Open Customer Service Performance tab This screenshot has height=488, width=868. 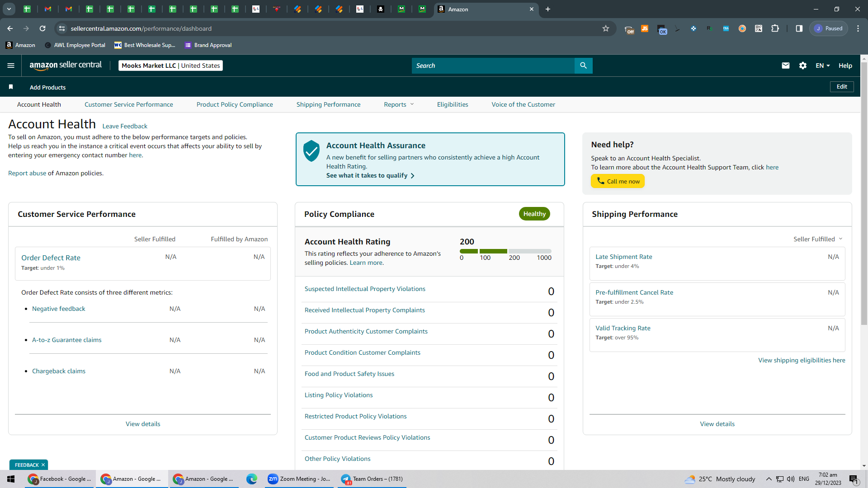(x=128, y=104)
